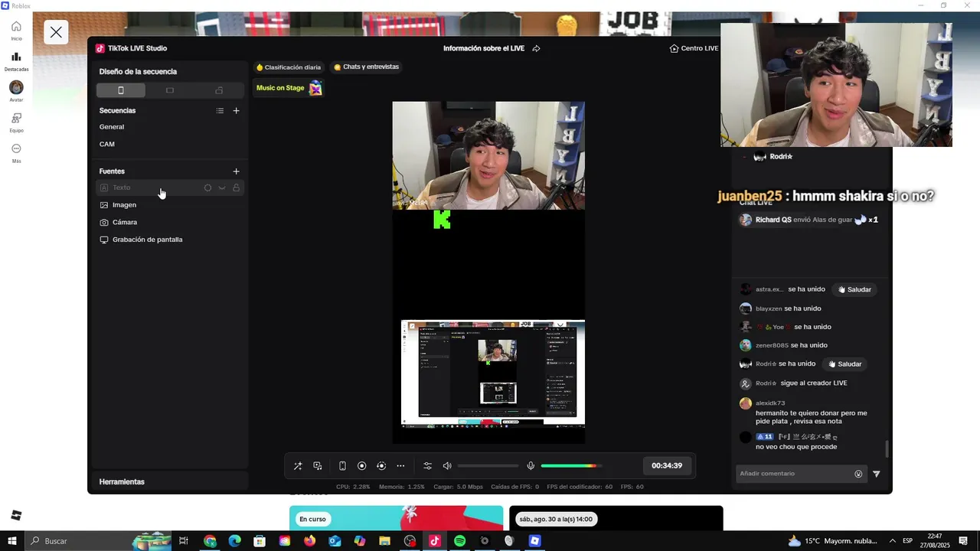Click Saludar next to Rodri
980x551 pixels.
coord(844,364)
